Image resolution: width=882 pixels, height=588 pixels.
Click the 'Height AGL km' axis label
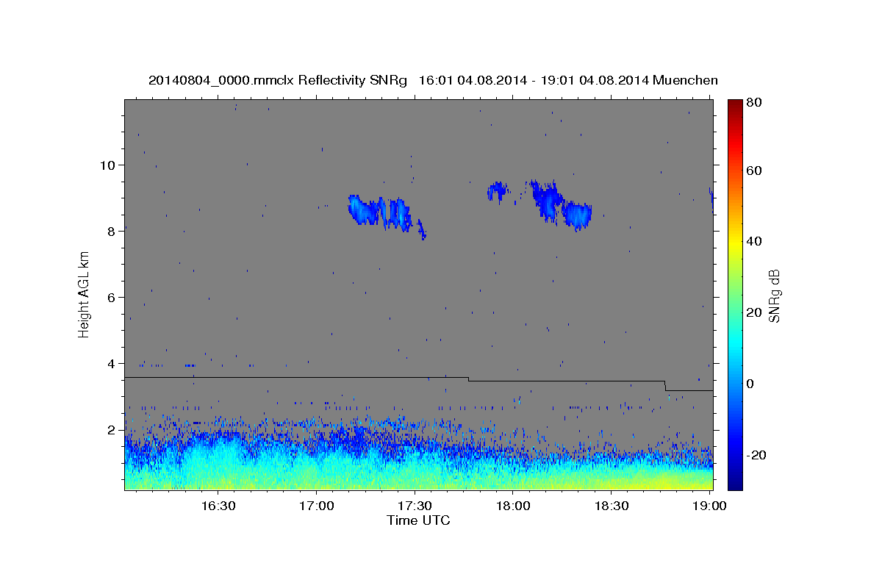pos(85,294)
